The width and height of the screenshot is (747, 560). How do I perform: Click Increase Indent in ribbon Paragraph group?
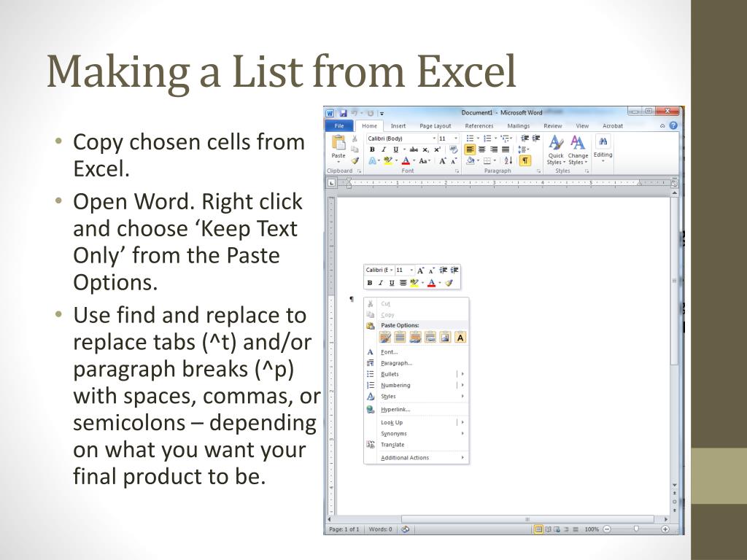coord(536,138)
